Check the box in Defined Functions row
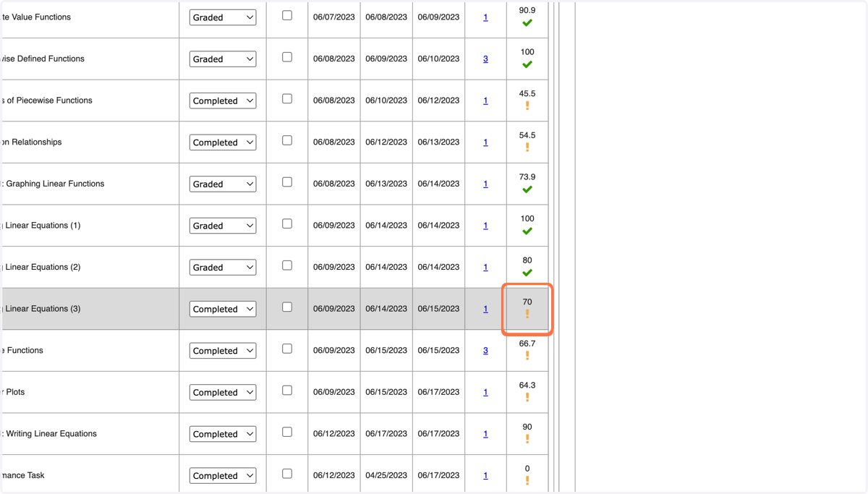 tap(287, 57)
